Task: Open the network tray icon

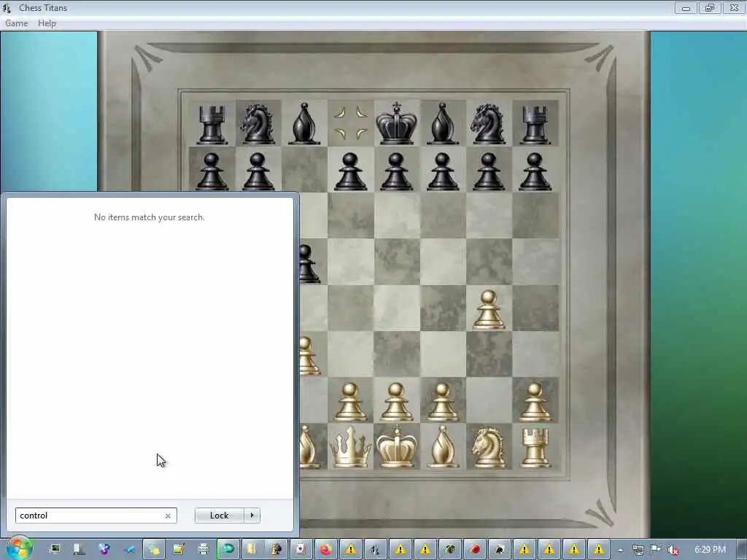Action: click(x=638, y=550)
